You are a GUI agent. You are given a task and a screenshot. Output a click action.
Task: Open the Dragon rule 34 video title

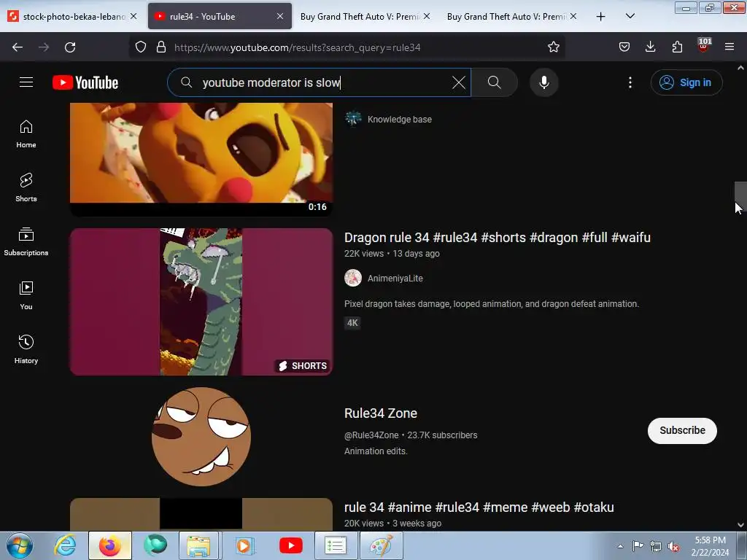(498, 237)
